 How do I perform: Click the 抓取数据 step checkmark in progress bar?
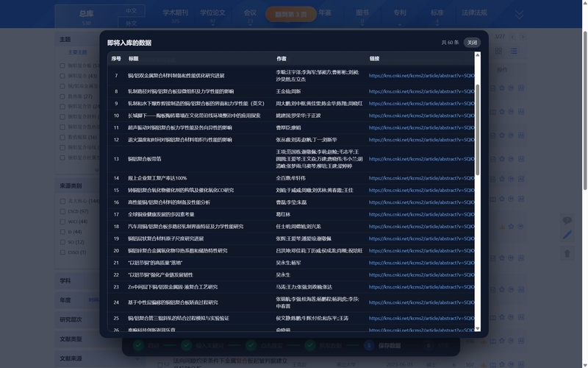[x=309, y=345]
